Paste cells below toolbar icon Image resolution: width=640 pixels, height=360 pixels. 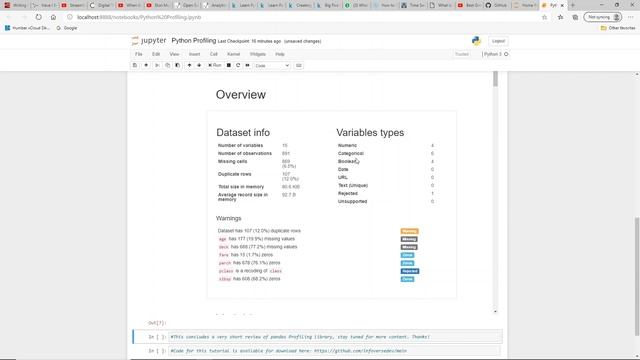(x=178, y=65)
